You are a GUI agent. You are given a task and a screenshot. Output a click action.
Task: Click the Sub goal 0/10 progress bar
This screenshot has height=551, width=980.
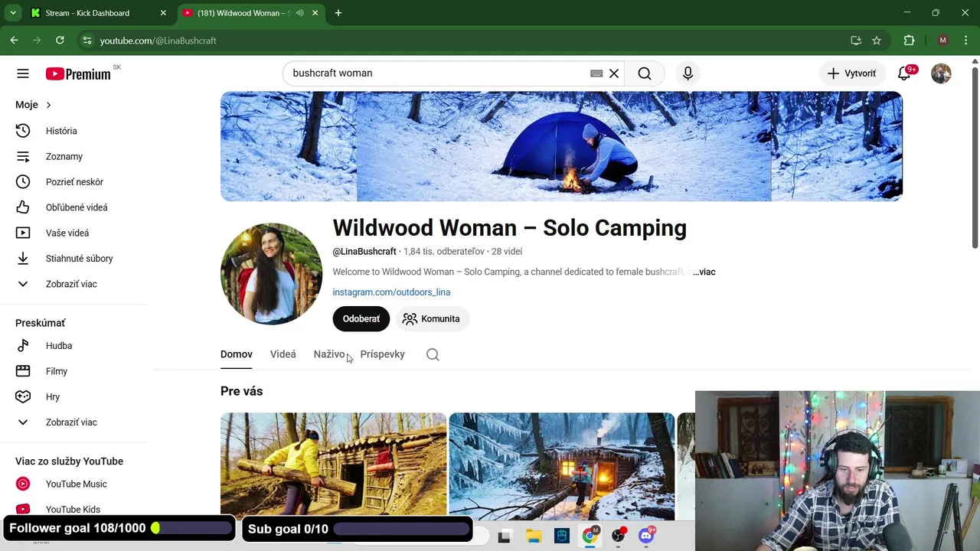401,529
